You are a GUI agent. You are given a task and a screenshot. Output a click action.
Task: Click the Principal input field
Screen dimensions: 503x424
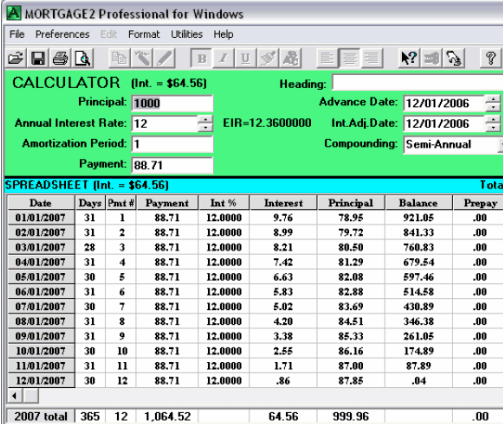tap(172, 103)
